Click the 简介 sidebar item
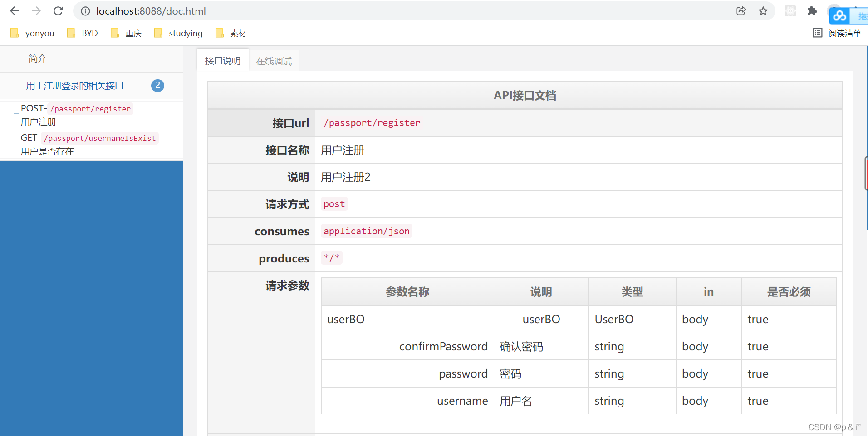Screen dimensions: 868x436 (38, 58)
